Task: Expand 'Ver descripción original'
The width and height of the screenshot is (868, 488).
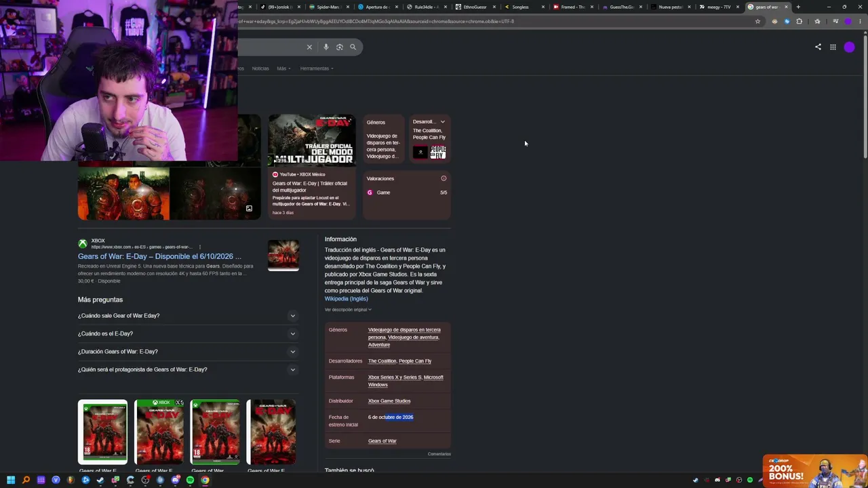Action: coord(348,310)
